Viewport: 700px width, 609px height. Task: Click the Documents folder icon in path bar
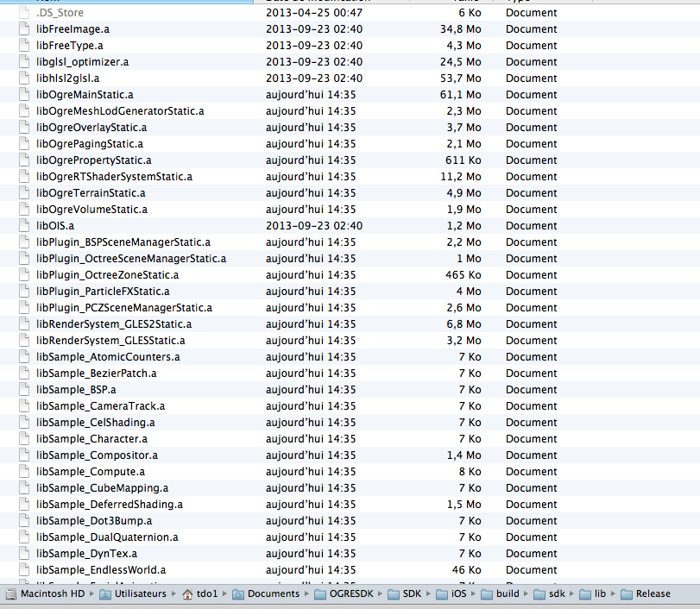coord(238,593)
